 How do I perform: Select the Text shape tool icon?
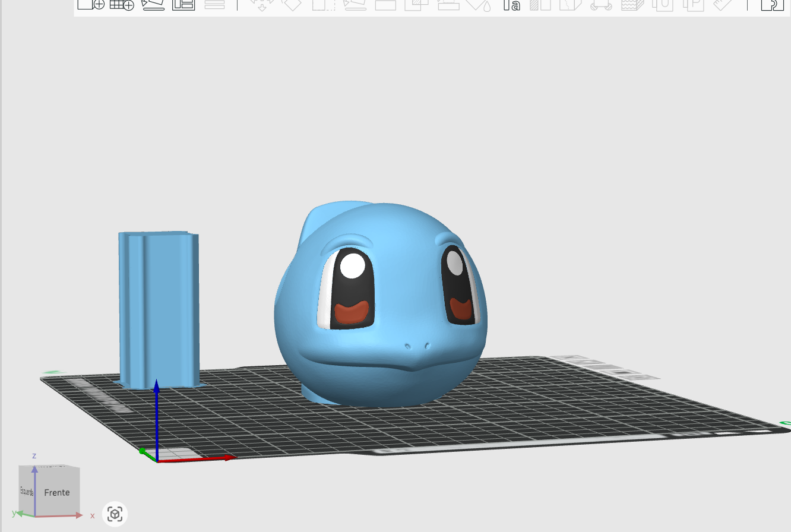point(511,5)
